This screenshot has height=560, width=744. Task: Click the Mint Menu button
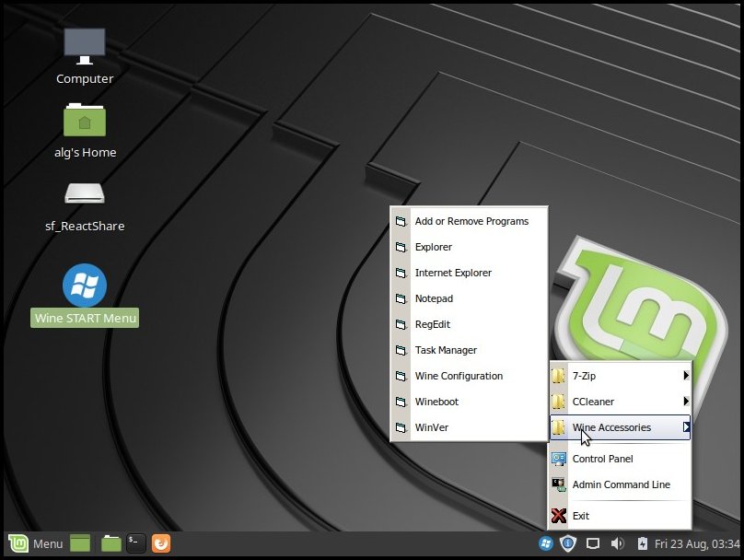[x=36, y=543]
